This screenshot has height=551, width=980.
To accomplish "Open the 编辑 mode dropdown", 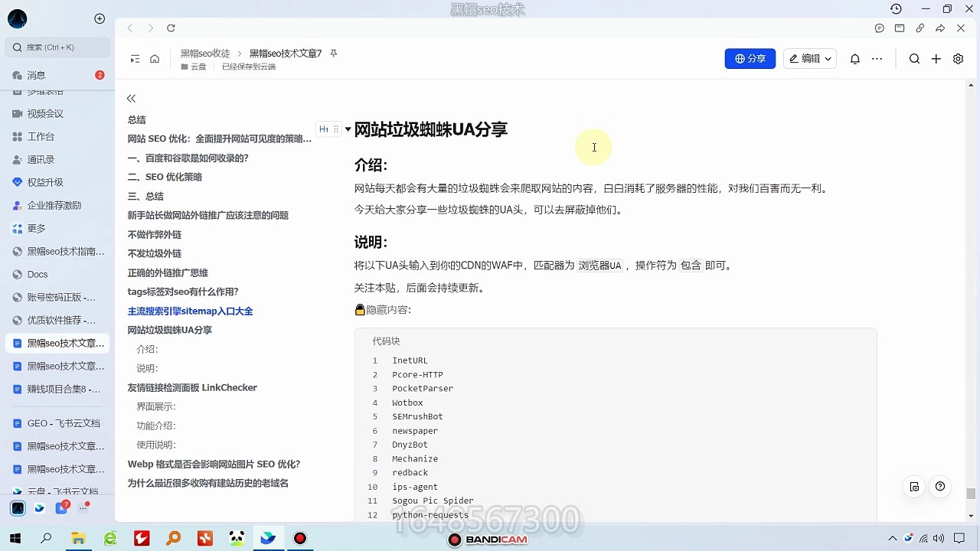I will click(810, 59).
